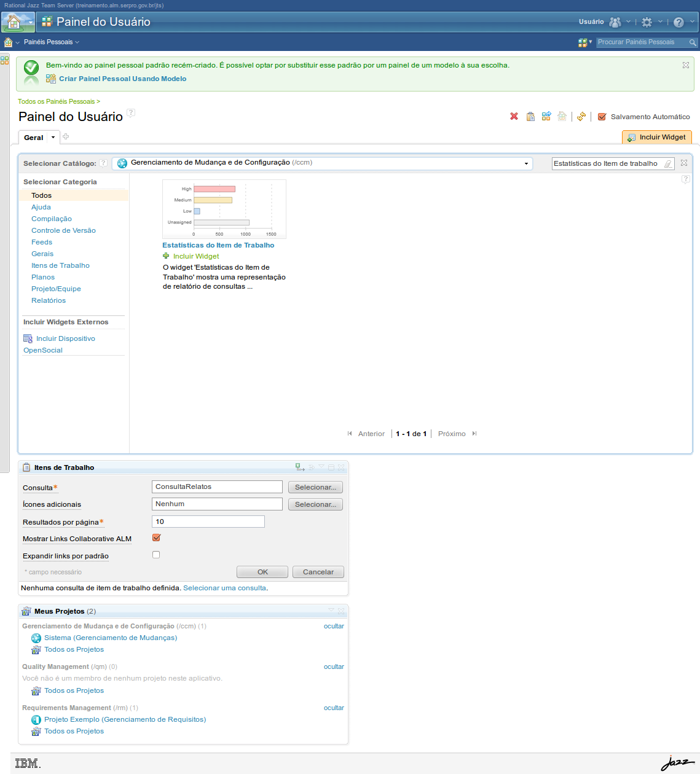Confirm widget settings with OK
700x774 pixels.
coord(262,572)
